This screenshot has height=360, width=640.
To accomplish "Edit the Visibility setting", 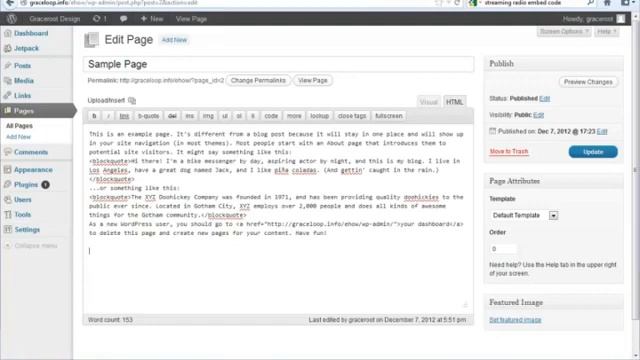I will (538, 115).
